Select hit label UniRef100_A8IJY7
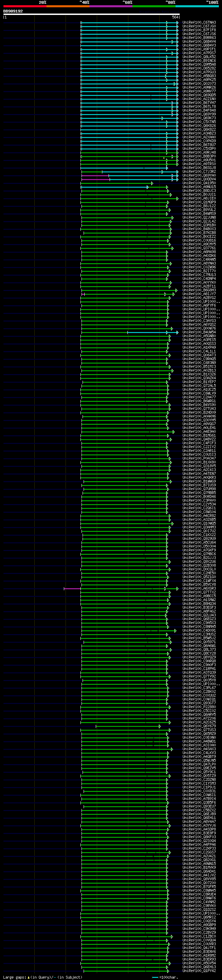This screenshot has width=222, height=980. pos(199,294)
